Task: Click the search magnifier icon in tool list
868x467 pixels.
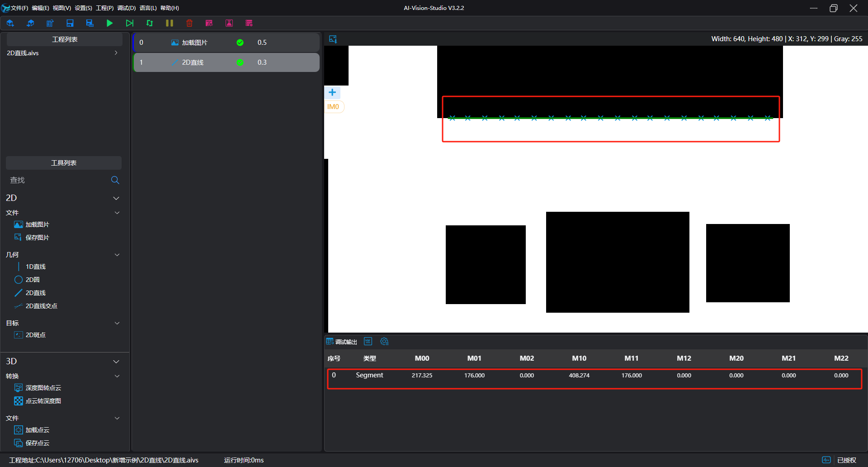Action: 115,180
